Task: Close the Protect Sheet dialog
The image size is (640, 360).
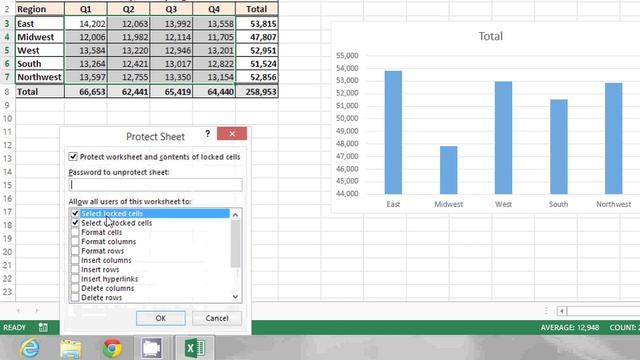Action: tap(232, 133)
